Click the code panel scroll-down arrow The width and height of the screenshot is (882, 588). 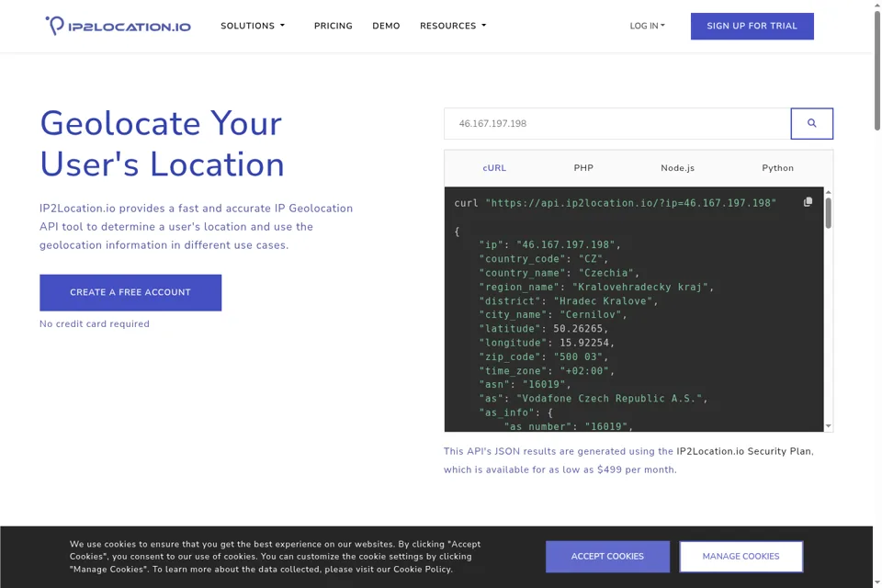(828, 426)
